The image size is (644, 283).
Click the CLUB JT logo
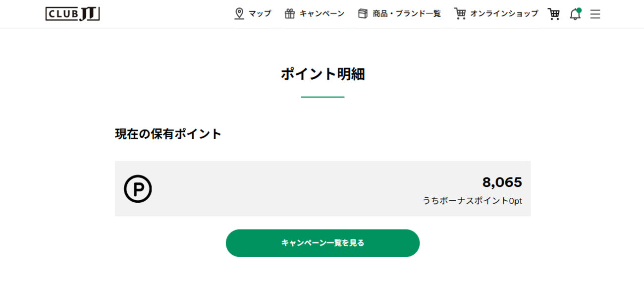pos(72,14)
